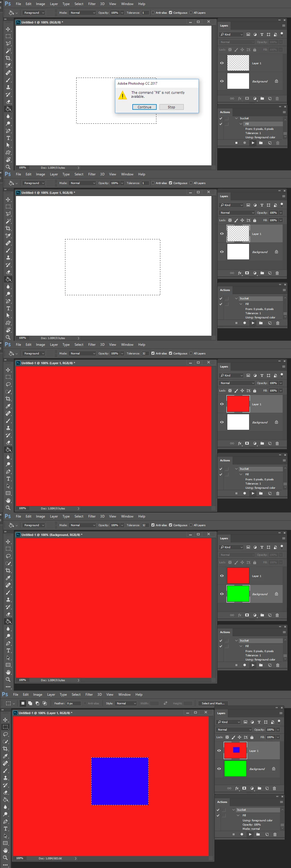
Task: Open Layers panel menu in top dialog screenshot
Action: pos(283,26)
